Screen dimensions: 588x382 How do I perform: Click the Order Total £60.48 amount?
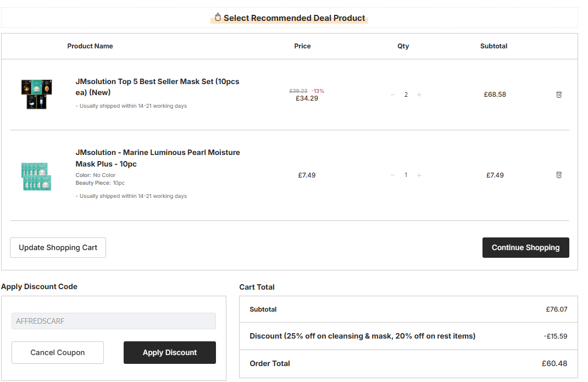[554, 364]
